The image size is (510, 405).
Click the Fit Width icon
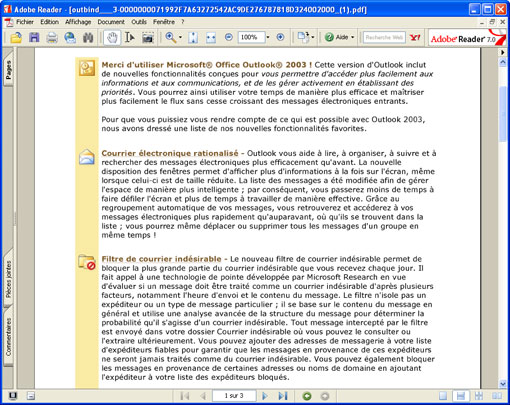click(x=211, y=37)
